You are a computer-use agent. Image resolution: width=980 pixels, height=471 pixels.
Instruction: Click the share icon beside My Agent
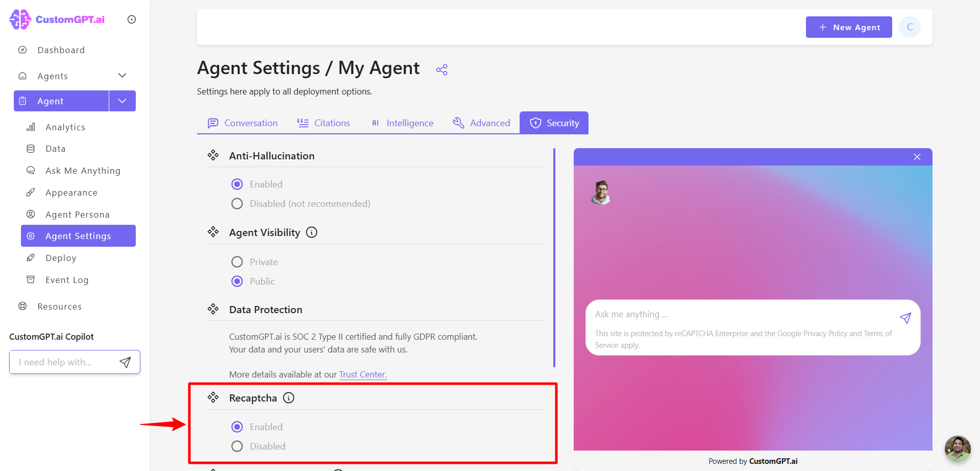click(442, 69)
